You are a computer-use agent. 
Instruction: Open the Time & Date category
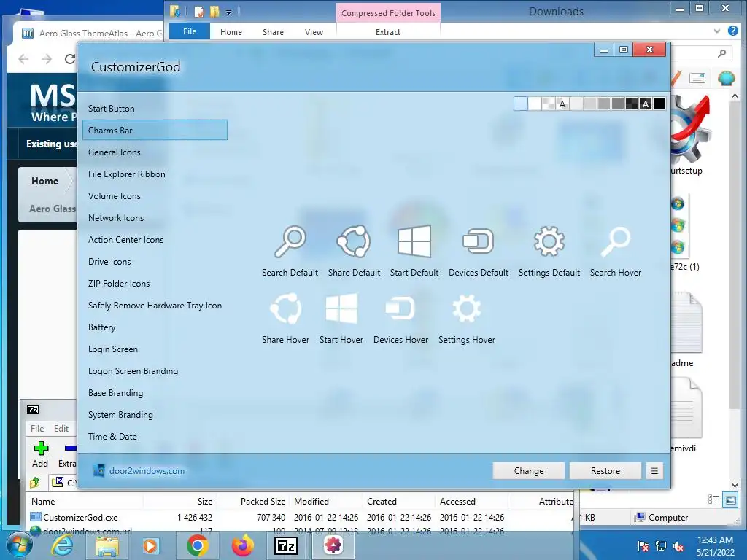[x=155, y=437]
